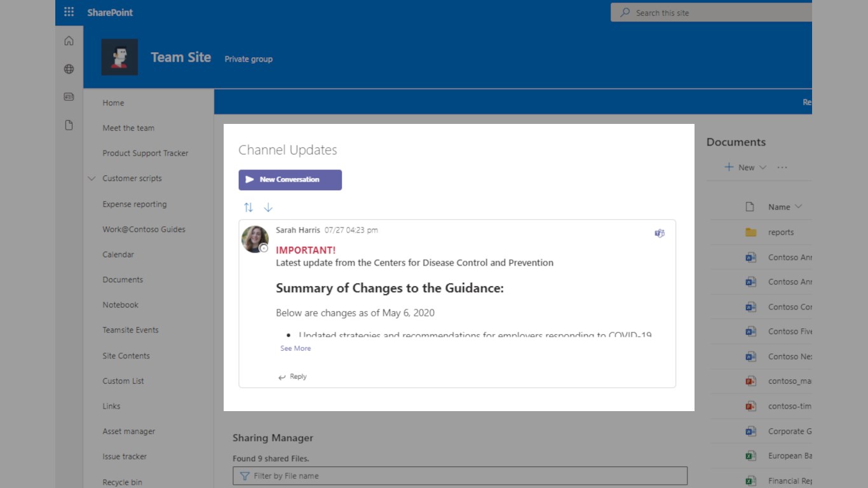Screen dimensions: 868x488
Task: Open the news icon in left rail
Action: coord(69,97)
